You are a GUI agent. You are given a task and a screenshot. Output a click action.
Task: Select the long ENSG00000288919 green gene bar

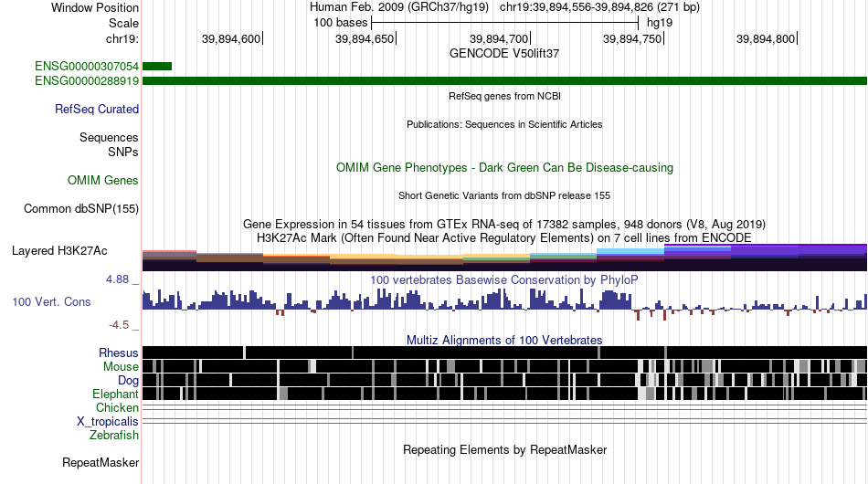coord(505,80)
